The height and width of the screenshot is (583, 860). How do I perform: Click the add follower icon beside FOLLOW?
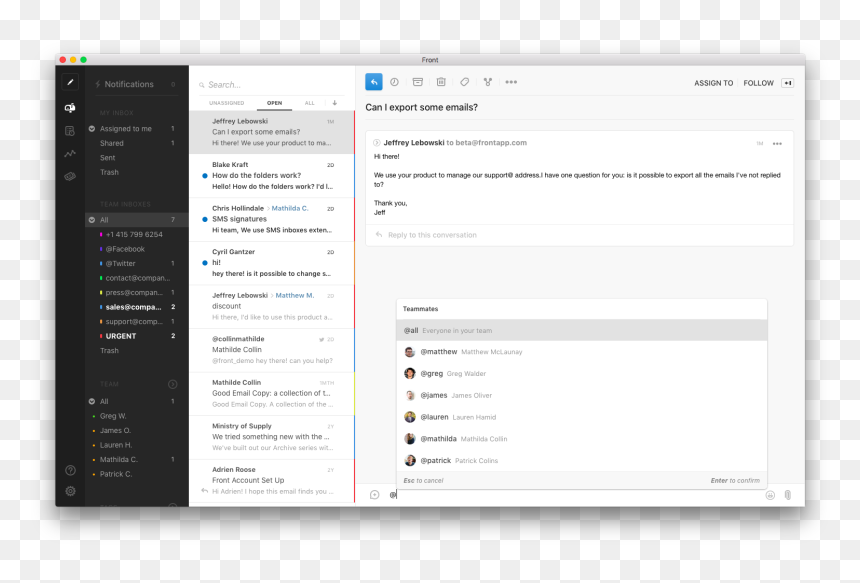(x=788, y=83)
